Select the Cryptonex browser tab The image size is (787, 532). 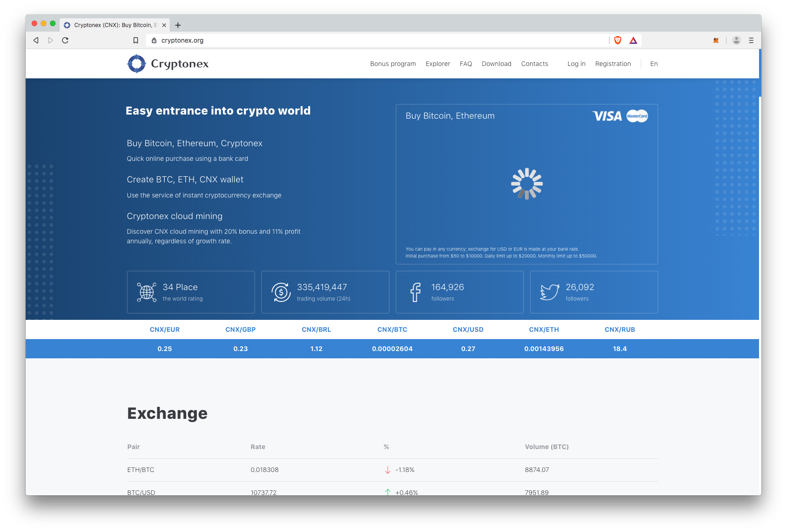[115, 25]
